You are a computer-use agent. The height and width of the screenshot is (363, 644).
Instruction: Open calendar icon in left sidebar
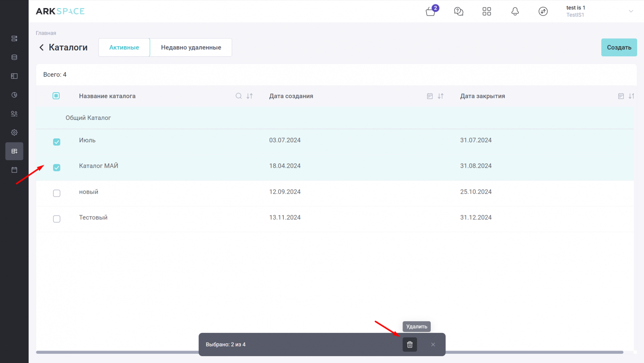[14, 170]
